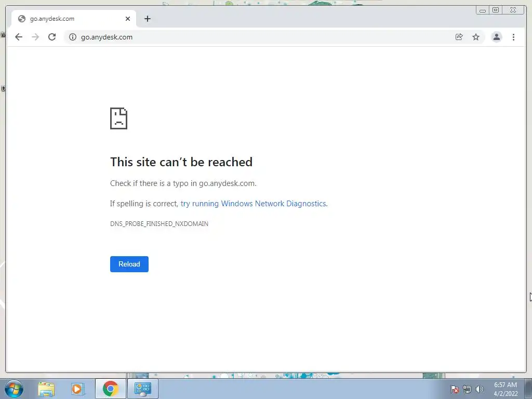Reload page via toolbar refresh icon
Viewport: 532px width, 399px height.
pyautogui.click(x=52, y=37)
